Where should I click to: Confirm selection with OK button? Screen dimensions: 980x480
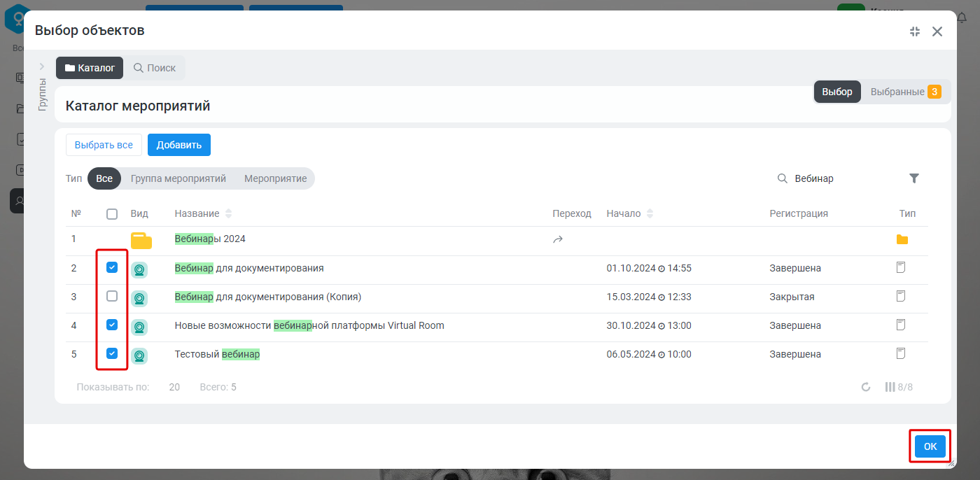[x=930, y=446]
